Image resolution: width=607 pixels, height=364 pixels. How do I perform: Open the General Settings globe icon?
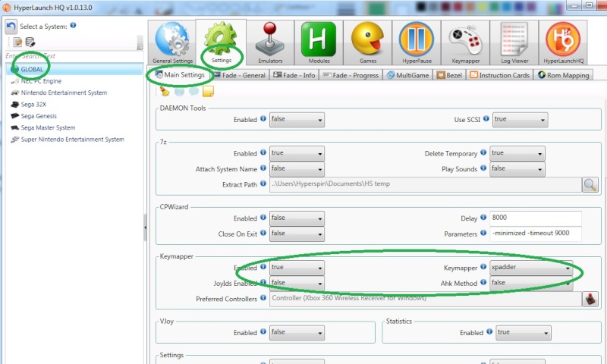[172, 42]
